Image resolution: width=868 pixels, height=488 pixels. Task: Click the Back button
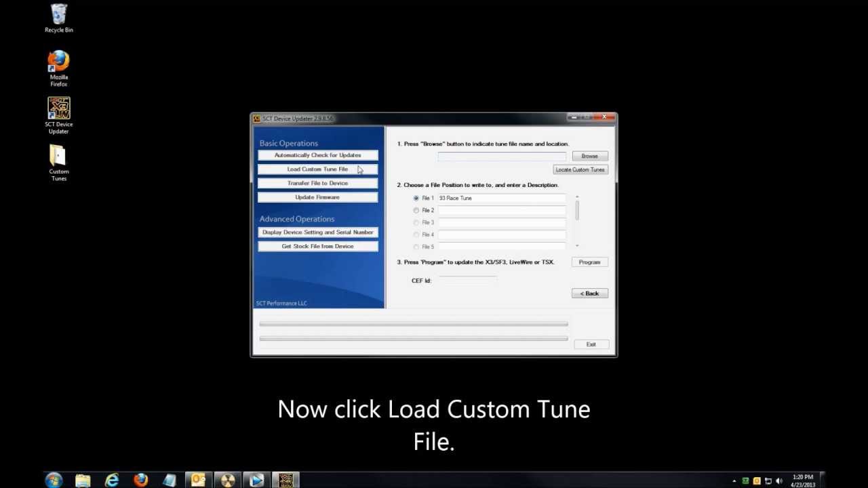click(x=589, y=293)
